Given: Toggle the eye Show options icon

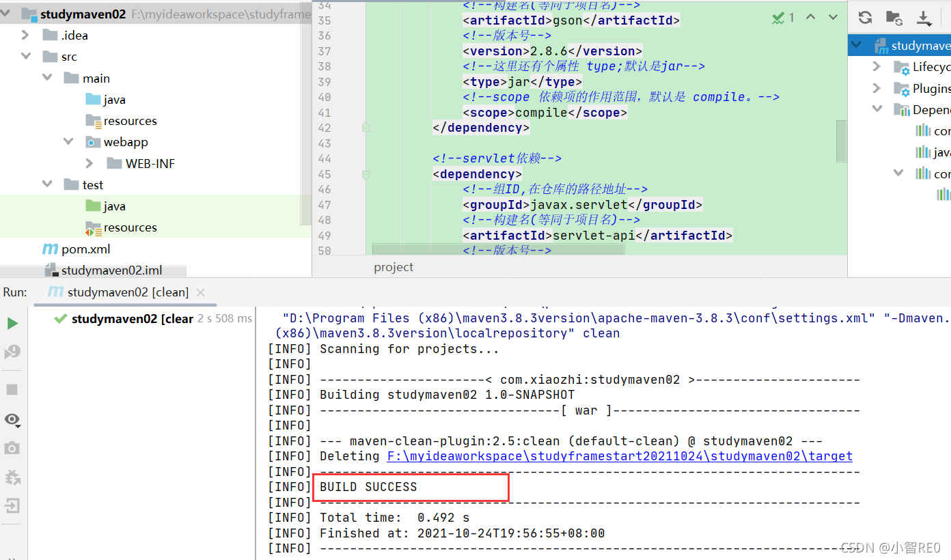Looking at the screenshot, I should [12, 419].
